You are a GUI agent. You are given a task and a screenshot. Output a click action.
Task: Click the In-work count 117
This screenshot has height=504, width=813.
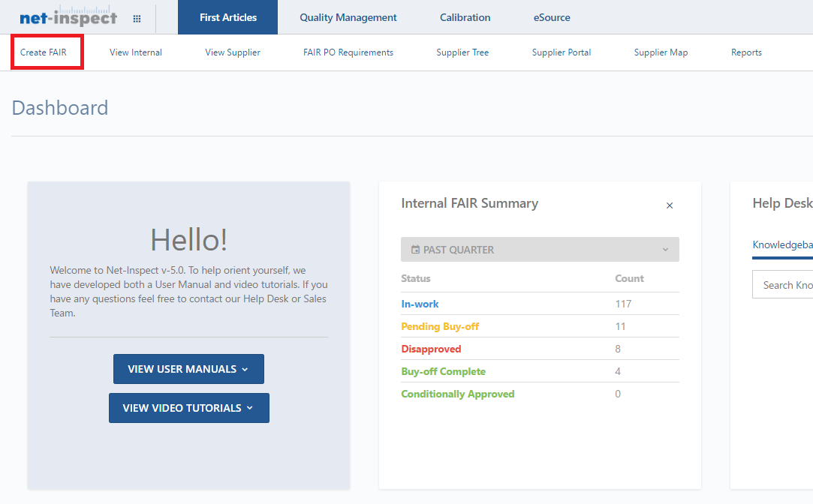[x=623, y=304]
